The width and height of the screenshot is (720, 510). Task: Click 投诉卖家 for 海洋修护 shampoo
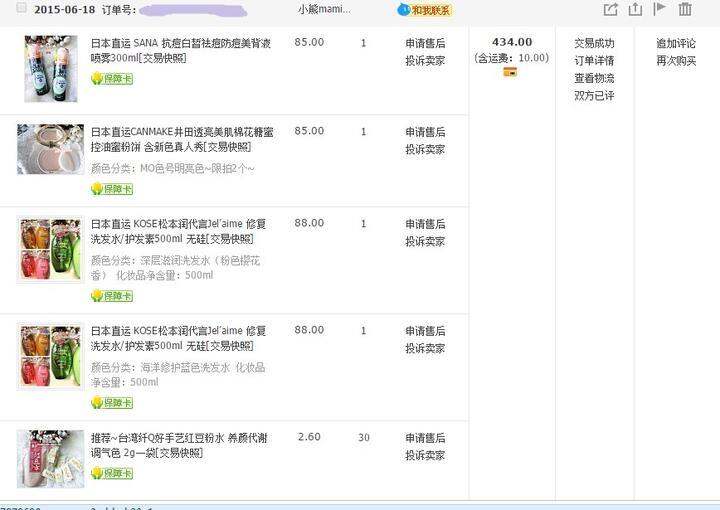tap(425, 348)
